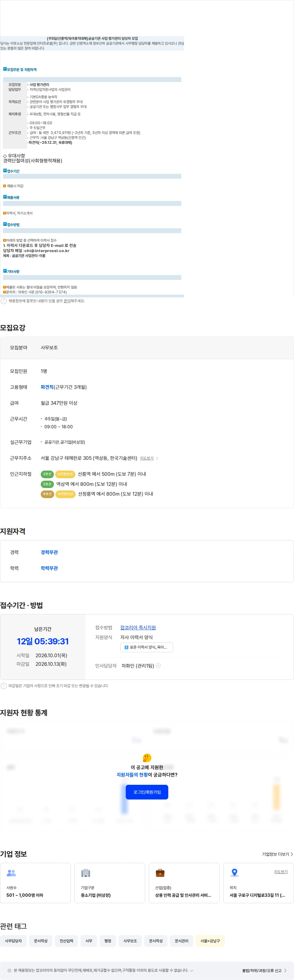
Task: Click the 수인분당선 badge next to 선정릉역
Action: point(65,494)
